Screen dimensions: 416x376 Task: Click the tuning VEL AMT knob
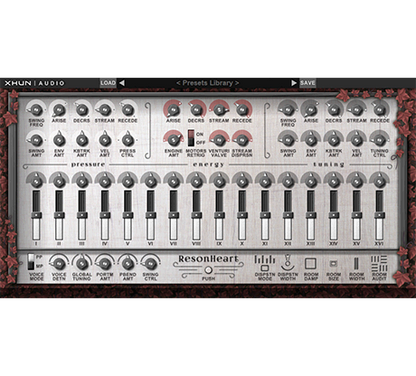pyautogui.click(x=356, y=140)
